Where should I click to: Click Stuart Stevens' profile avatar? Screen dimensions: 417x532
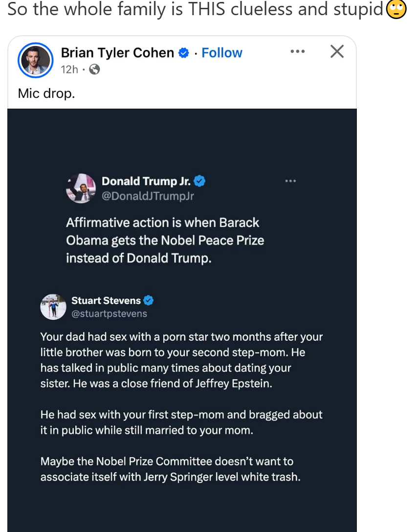click(x=53, y=307)
